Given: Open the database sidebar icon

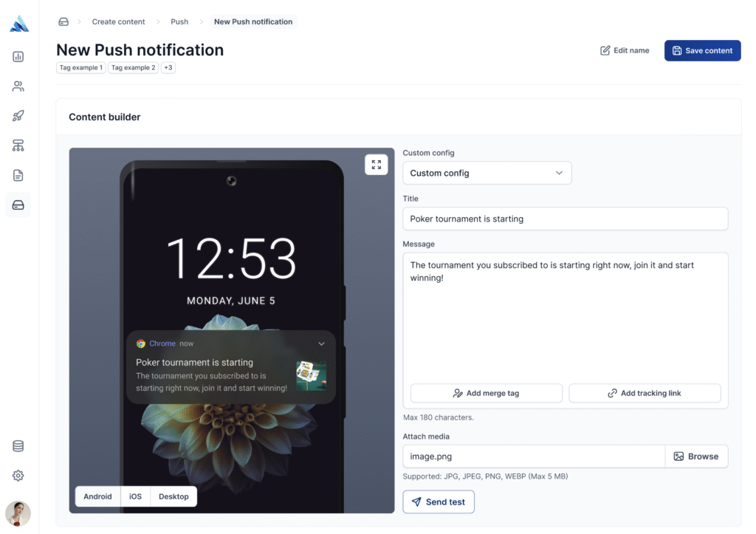Looking at the screenshot, I should coord(18,445).
